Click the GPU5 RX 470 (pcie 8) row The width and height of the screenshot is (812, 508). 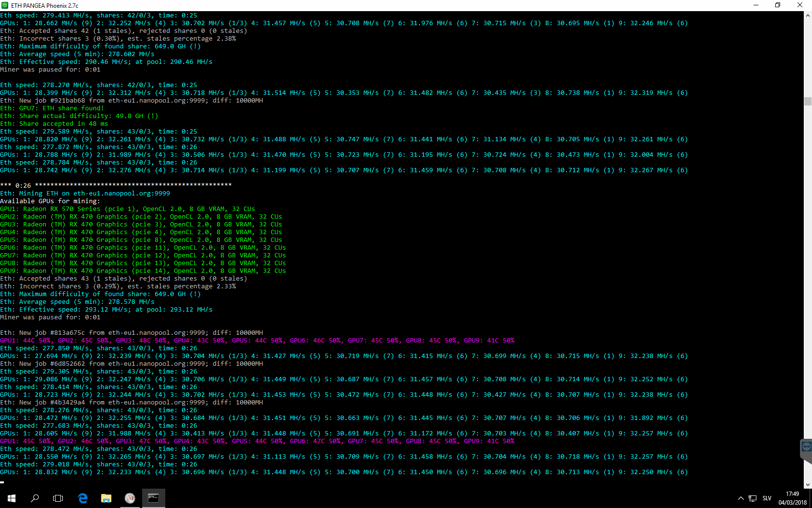(141, 240)
